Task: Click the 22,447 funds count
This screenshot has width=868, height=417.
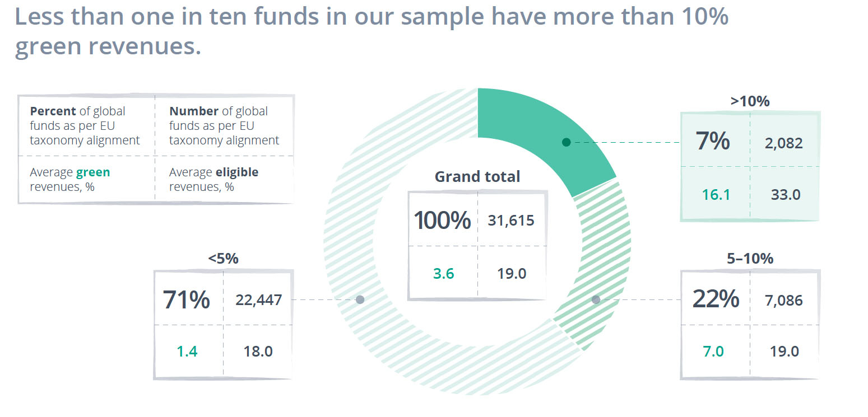Action: pos(258,301)
